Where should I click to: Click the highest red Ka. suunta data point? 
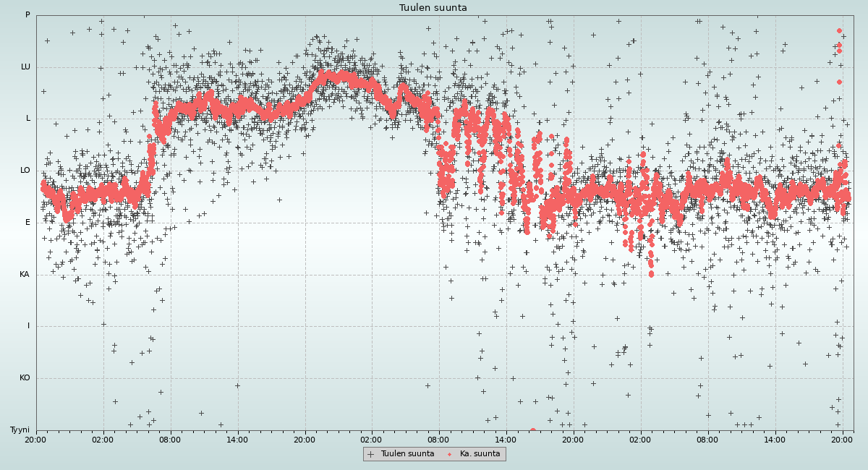(x=839, y=31)
